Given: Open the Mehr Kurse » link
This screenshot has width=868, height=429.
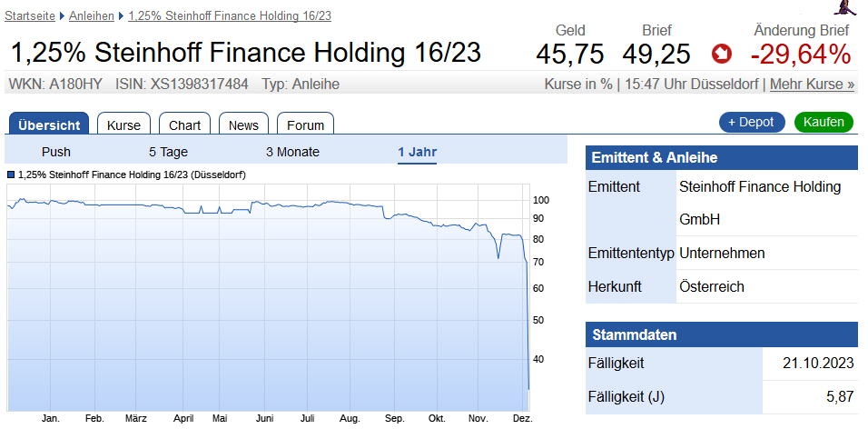Looking at the screenshot, I should pyautogui.click(x=812, y=85).
